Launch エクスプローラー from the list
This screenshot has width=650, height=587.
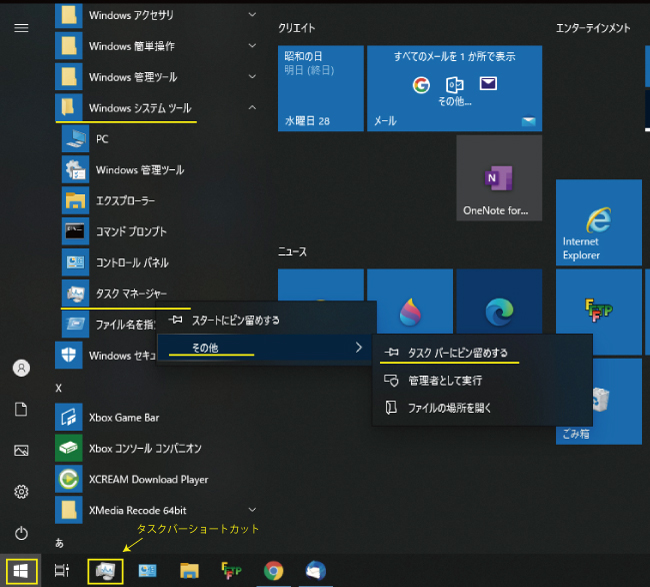tap(162, 201)
